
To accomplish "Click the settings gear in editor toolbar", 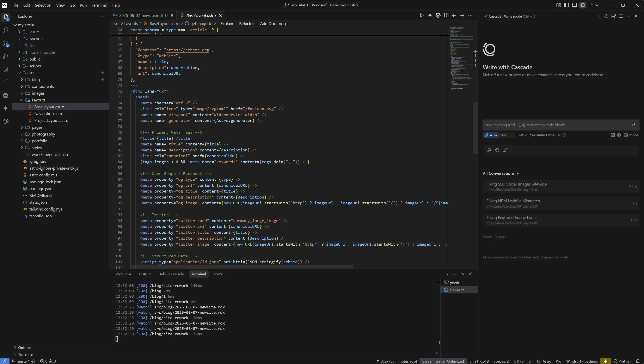I will 438,15.
